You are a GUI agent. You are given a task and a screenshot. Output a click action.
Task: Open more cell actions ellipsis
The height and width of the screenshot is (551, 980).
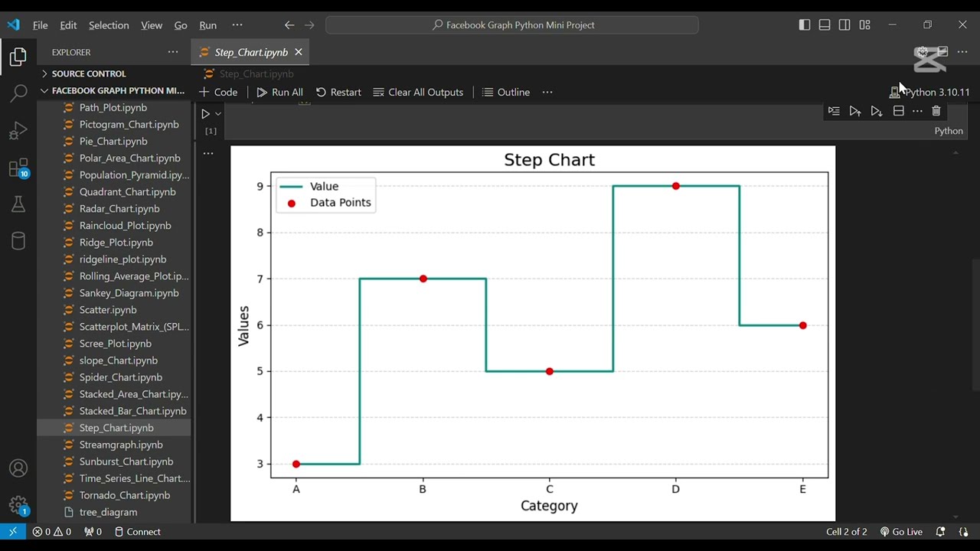click(917, 111)
